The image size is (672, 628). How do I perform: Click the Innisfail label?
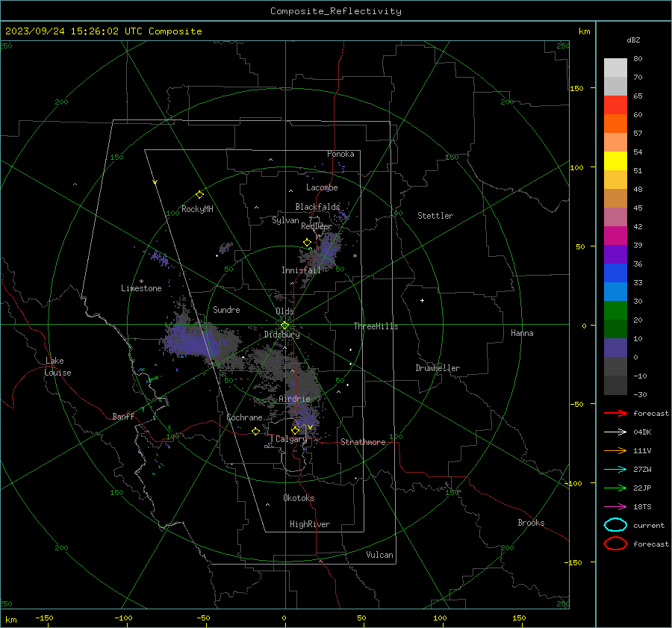(x=301, y=270)
